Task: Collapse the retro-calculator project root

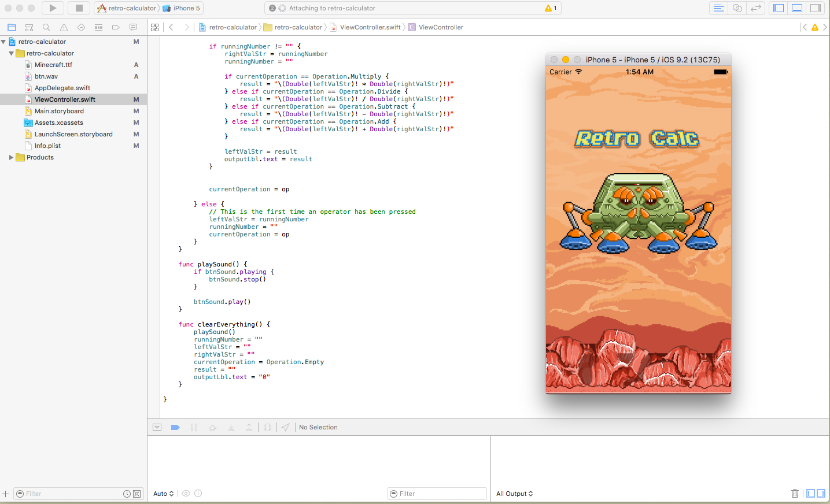Action: pos(3,42)
